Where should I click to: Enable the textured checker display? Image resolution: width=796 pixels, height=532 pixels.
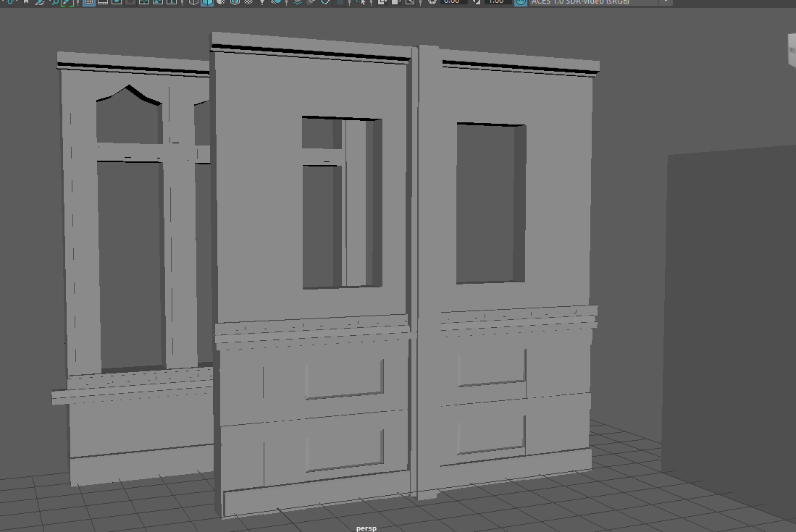coord(248,2)
